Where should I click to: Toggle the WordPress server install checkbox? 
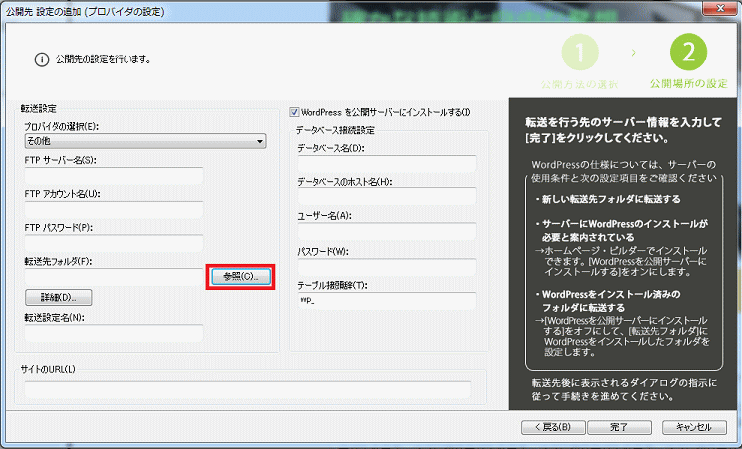click(295, 112)
